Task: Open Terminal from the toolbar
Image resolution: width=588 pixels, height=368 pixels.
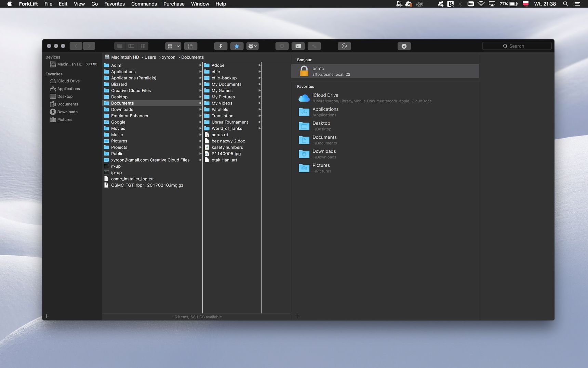Action: pos(298,46)
